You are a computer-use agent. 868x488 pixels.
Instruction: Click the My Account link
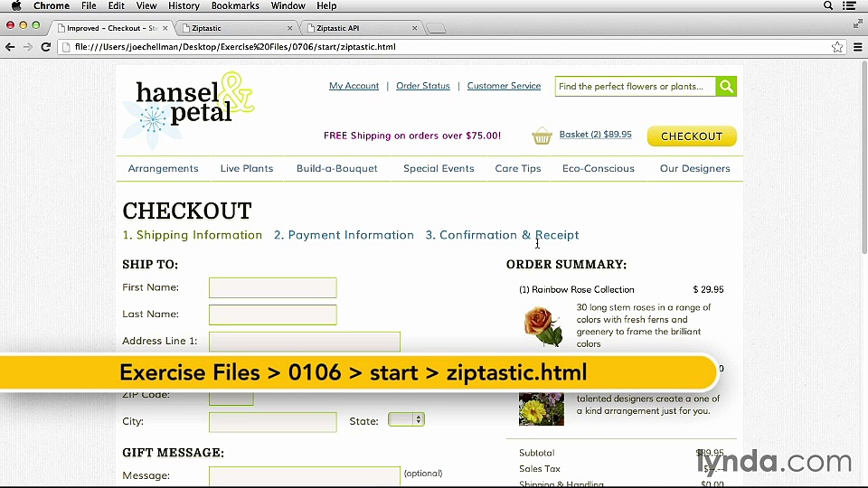tap(354, 86)
